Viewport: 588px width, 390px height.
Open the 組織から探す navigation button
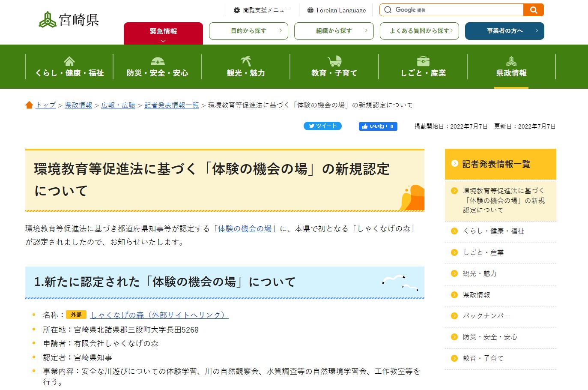334,31
